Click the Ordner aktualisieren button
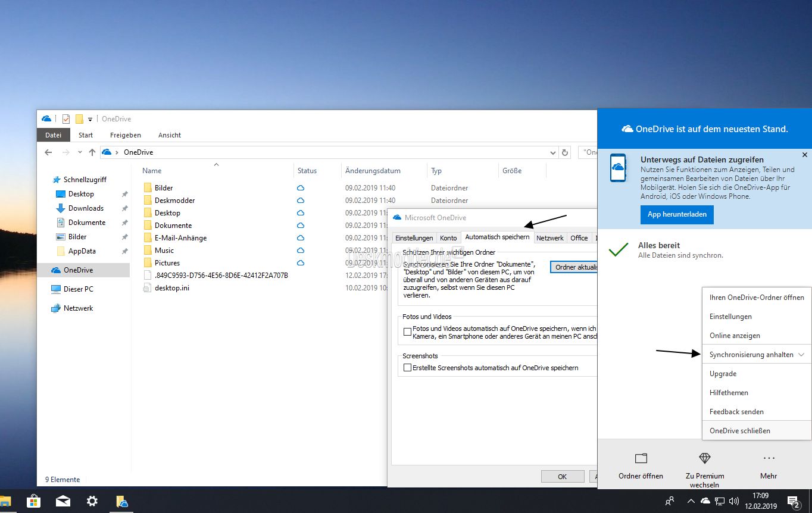Screen dimensions: 812x513 574,267
